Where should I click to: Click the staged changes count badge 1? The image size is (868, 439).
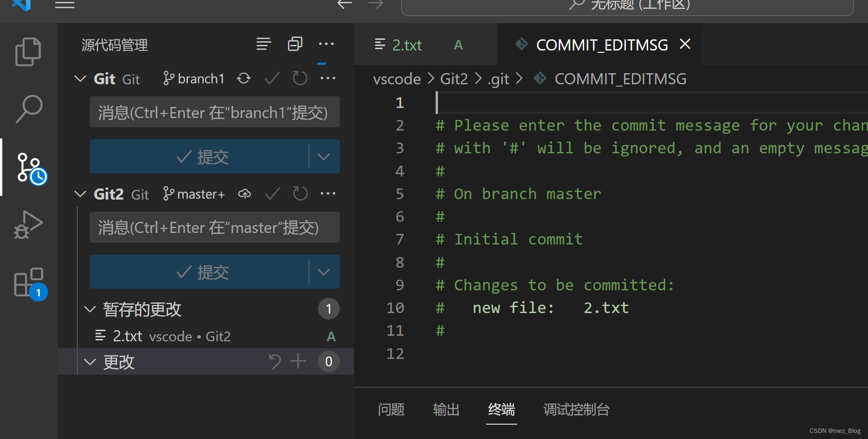point(329,309)
